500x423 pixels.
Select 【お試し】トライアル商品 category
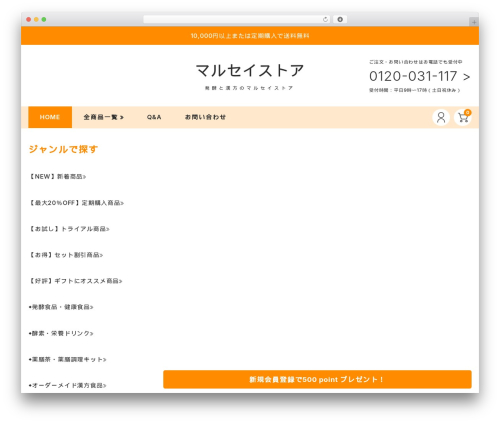(69, 229)
